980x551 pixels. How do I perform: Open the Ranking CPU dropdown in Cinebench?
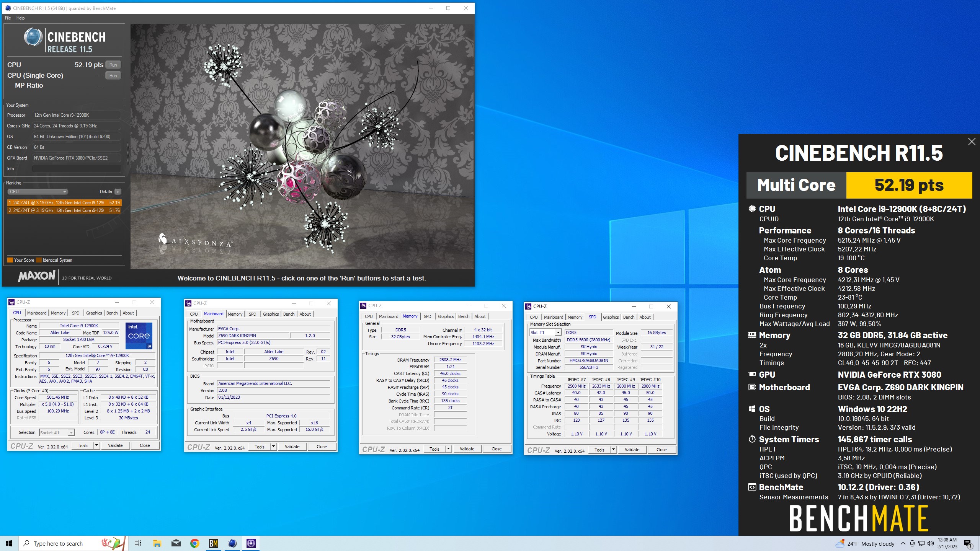[x=38, y=192]
